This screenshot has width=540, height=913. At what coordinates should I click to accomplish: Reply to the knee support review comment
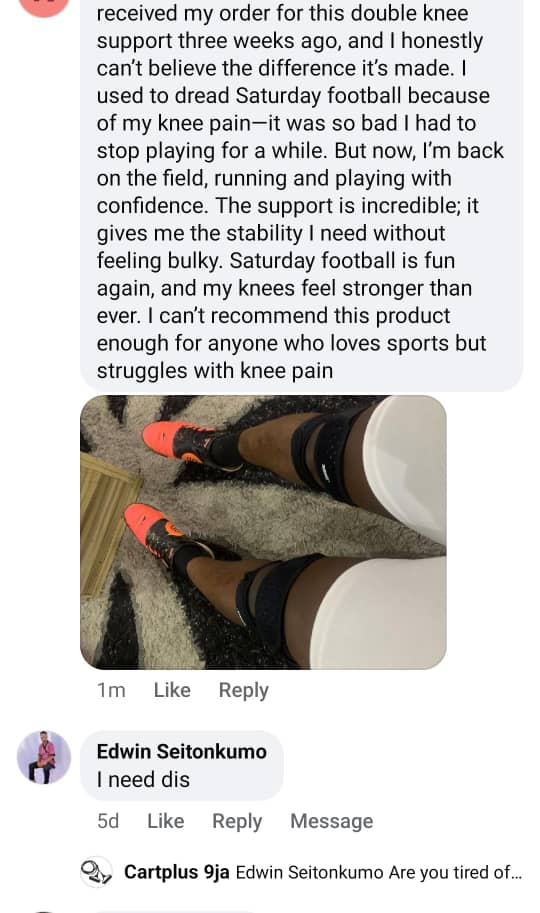tap(243, 690)
